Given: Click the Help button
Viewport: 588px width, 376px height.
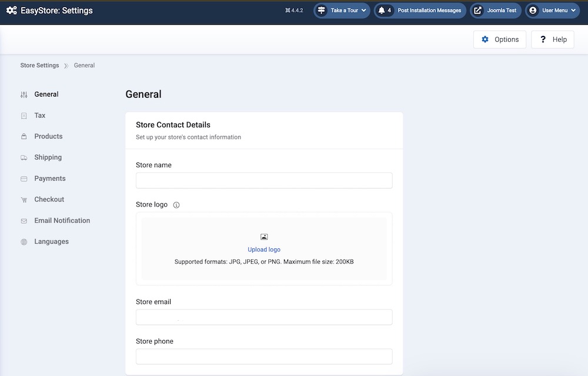Looking at the screenshot, I should point(552,39).
